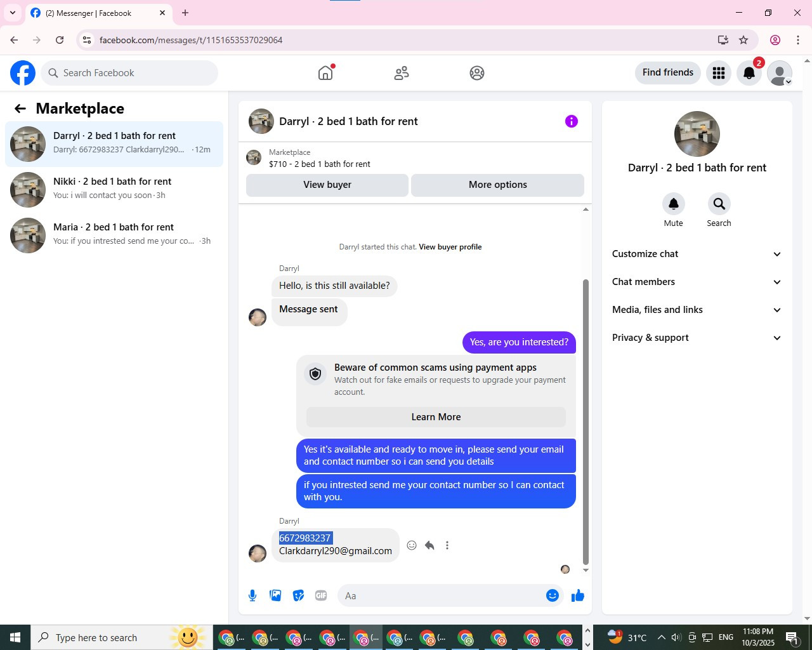Viewport: 812px width, 650px height.
Task: Click the highlighted number 6672983237
Action: point(305,538)
